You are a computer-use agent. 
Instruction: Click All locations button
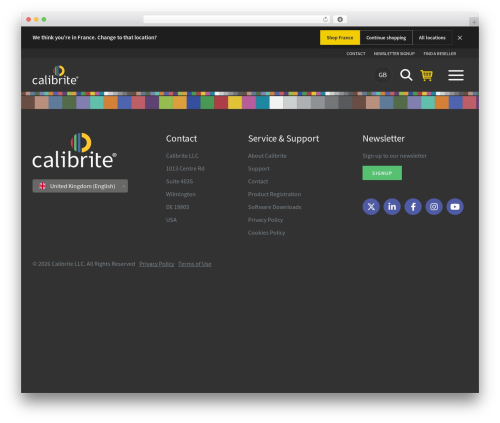click(x=432, y=38)
